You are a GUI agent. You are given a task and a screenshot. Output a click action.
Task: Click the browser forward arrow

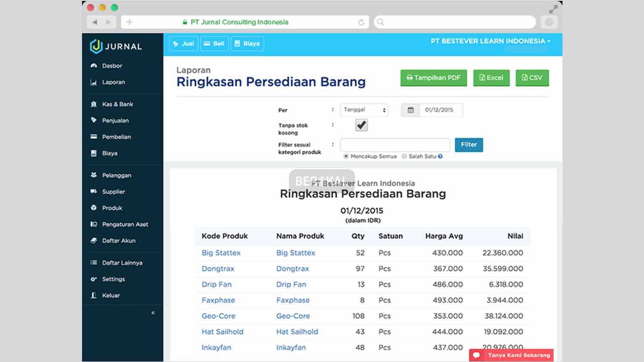click(108, 22)
